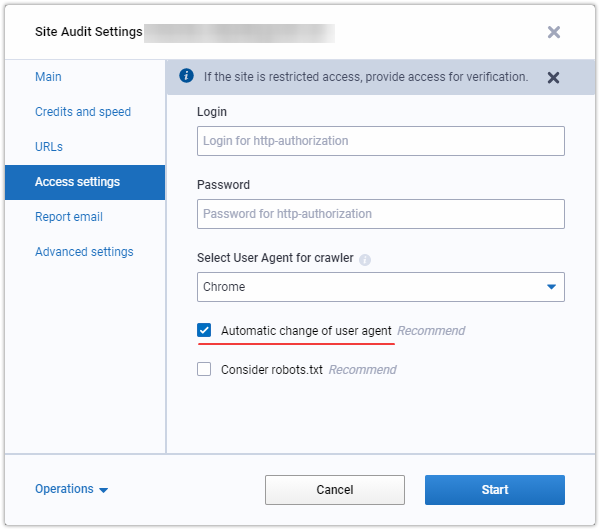Click the blue info icon in banner
600x530 pixels.
[x=186, y=76]
